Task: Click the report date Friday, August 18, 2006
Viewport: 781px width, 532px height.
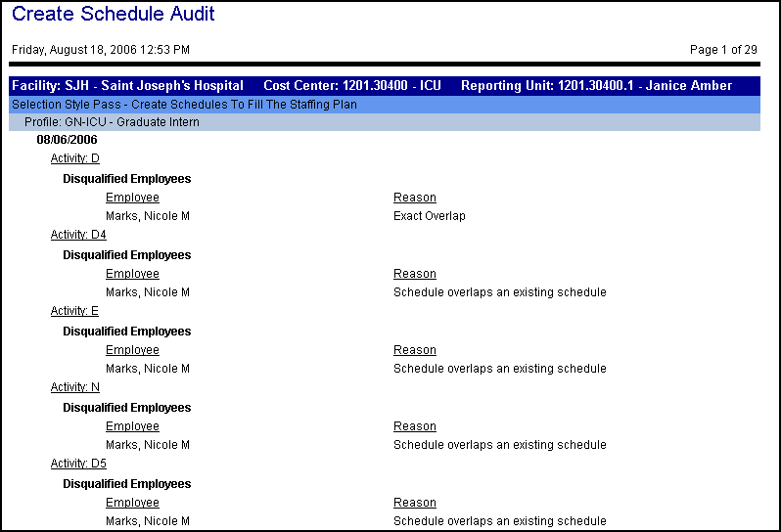Action: pyautogui.click(x=100, y=49)
